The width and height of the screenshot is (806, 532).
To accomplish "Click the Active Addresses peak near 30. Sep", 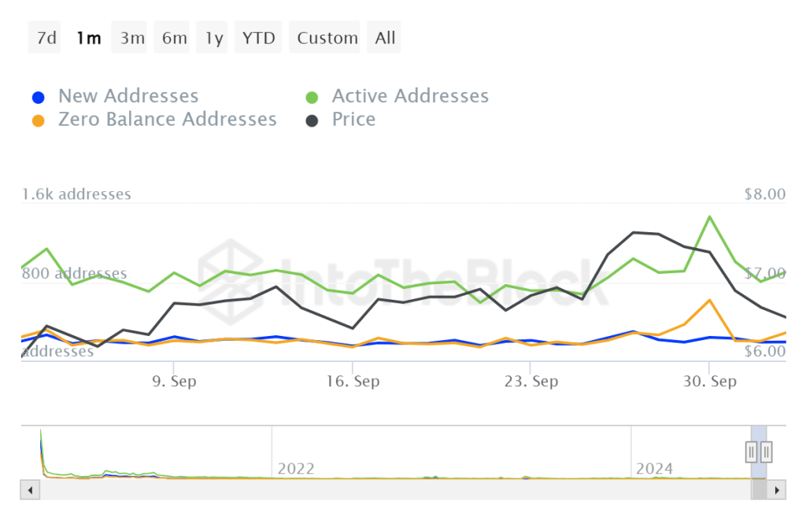I will pos(710,217).
